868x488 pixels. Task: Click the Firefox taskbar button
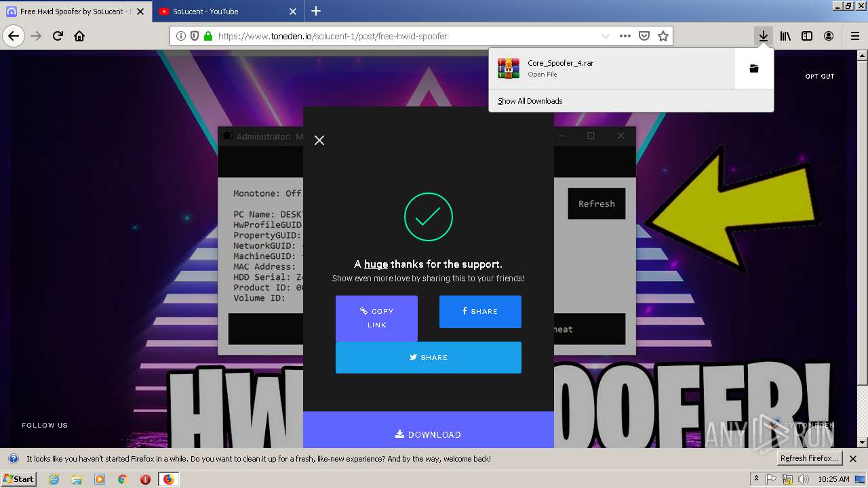(168, 479)
